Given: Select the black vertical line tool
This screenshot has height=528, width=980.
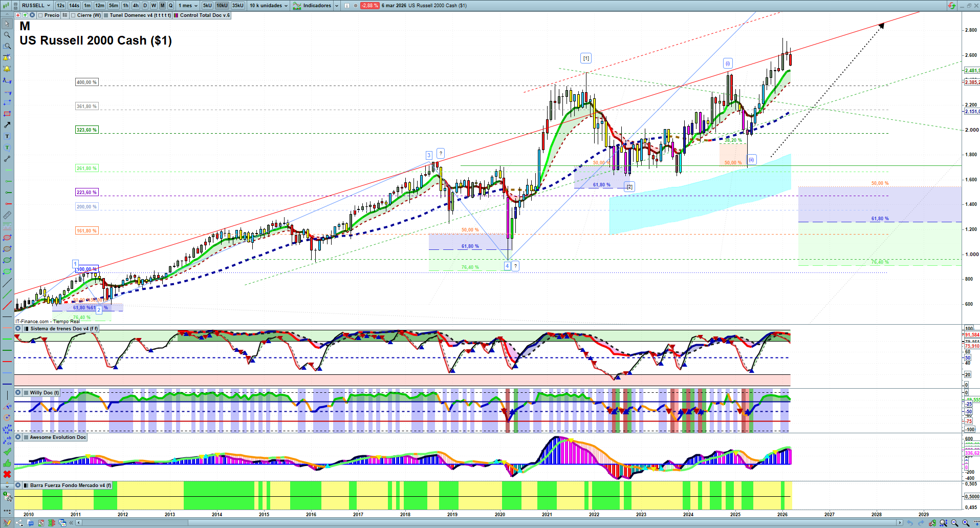Looking at the screenshot, I should point(7,395).
